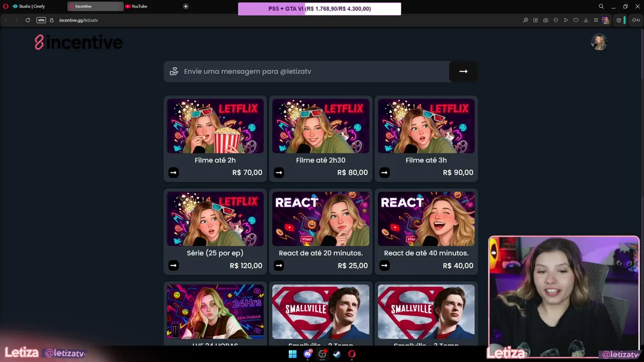
Task: Click the Incentive logo
Action: (x=78, y=42)
